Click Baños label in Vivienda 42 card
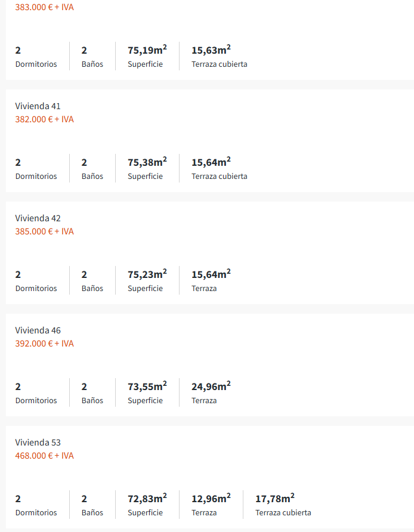The image size is (414, 532). (x=92, y=289)
